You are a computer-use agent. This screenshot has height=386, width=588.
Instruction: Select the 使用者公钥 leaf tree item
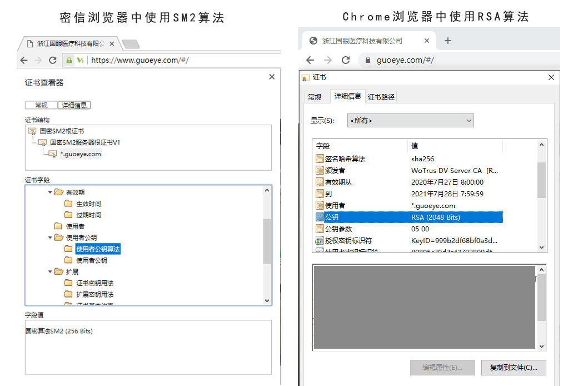point(91,260)
